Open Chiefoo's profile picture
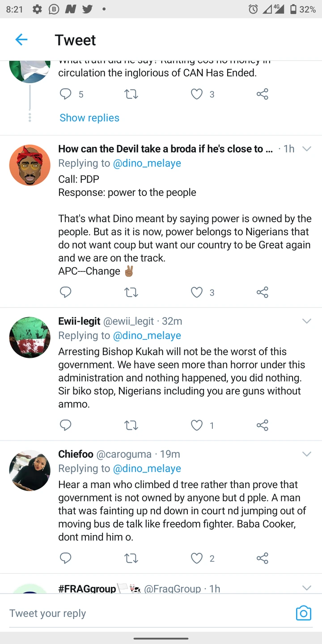The height and width of the screenshot is (644, 322). point(30,470)
